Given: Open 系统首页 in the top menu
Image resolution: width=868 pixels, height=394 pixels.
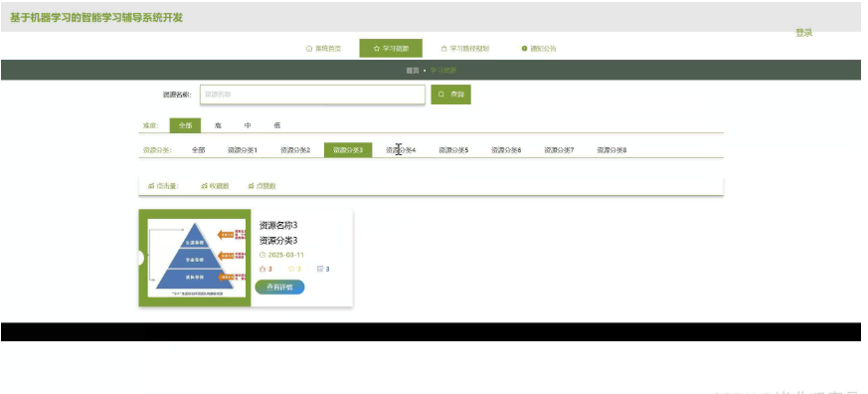Looking at the screenshot, I should coord(324,49).
